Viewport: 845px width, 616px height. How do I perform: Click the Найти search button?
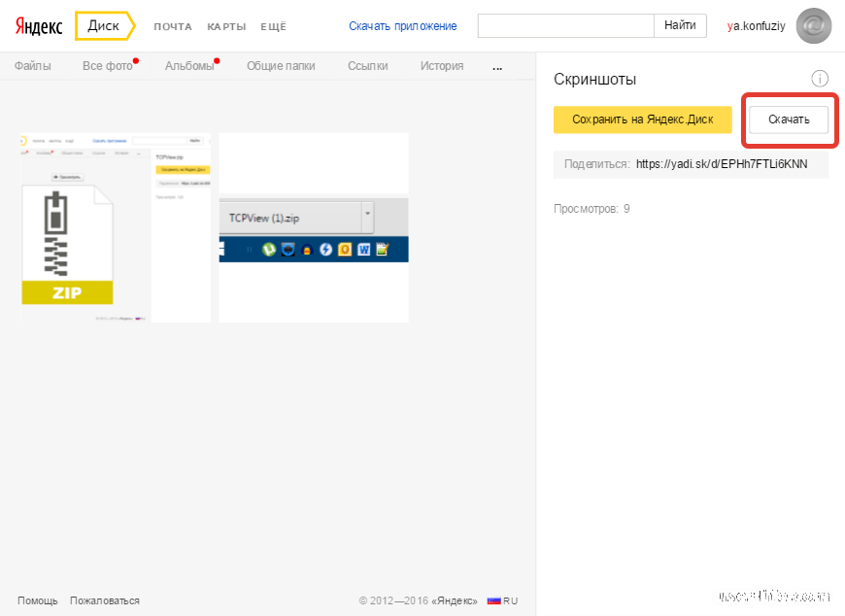click(x=680, y=26)
